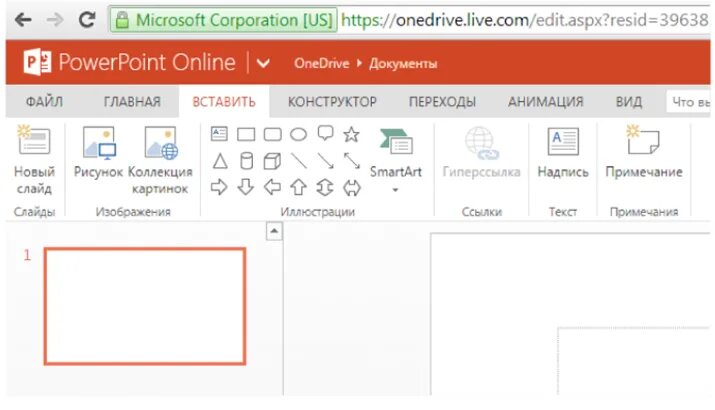
Task: Switch to the КОНСТРУКТОР tab
Action: 332,101
